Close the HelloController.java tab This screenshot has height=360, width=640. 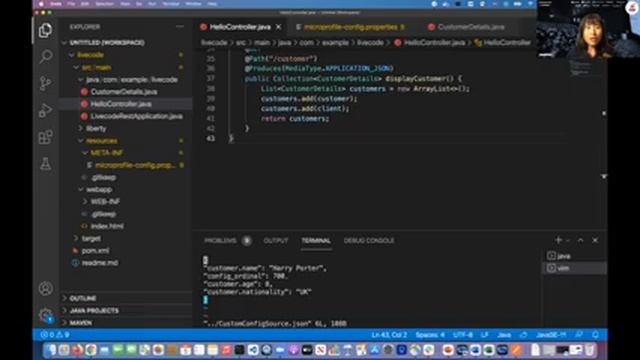[x=278, y=27]
